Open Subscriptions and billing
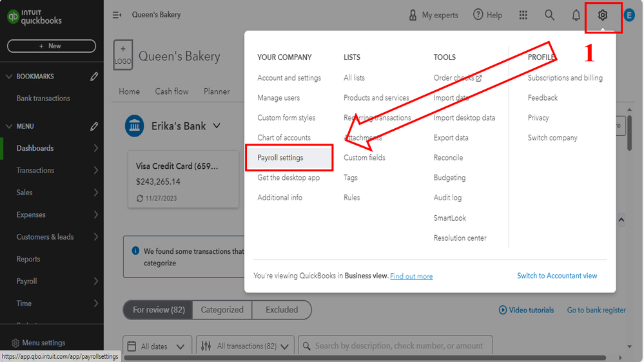644x362 pixels. [x=565, y=77]
